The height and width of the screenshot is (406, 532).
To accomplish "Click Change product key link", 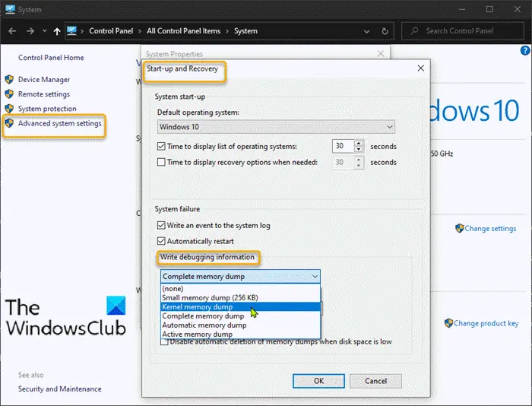I will (x=486, y=324).
